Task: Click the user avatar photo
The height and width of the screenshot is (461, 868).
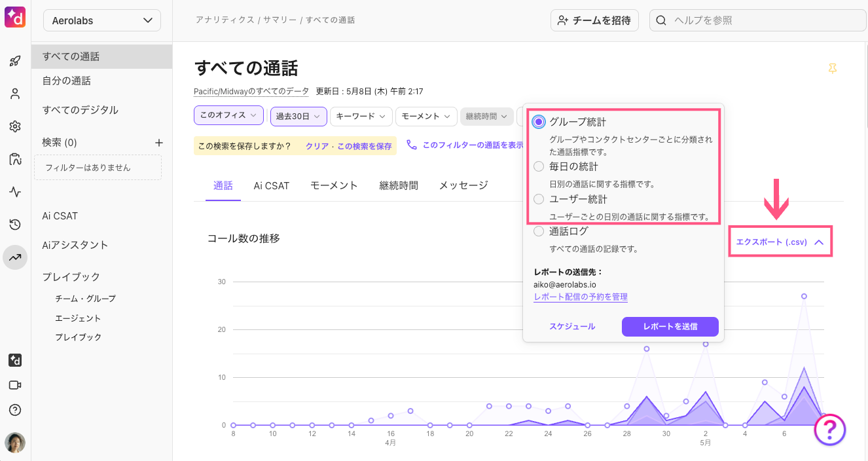Action: pos(15,443)
